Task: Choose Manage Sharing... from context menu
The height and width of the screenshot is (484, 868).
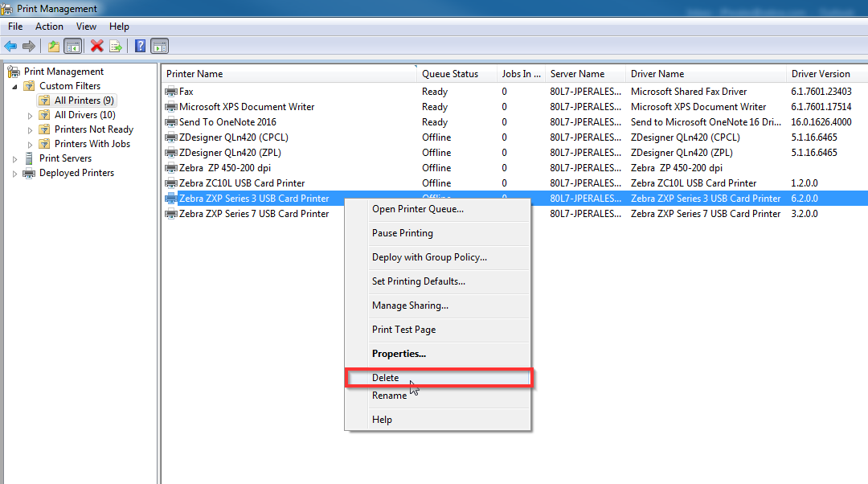Action: tap(437, 306)
